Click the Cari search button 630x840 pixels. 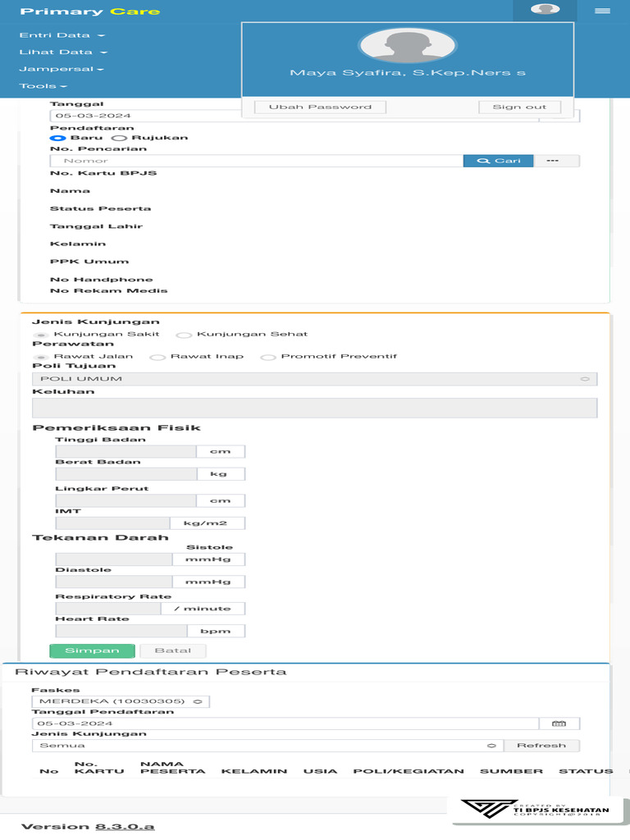(x=498, y=161)
